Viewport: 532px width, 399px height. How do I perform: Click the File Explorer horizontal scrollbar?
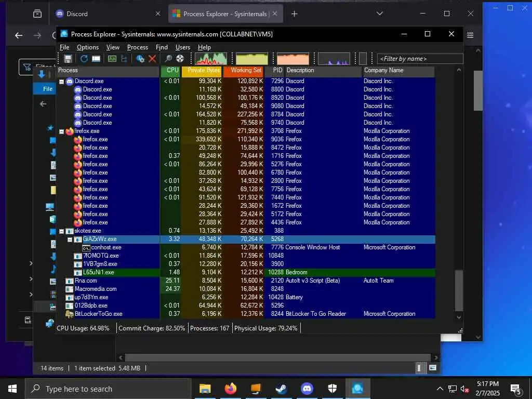click(278, 357)
